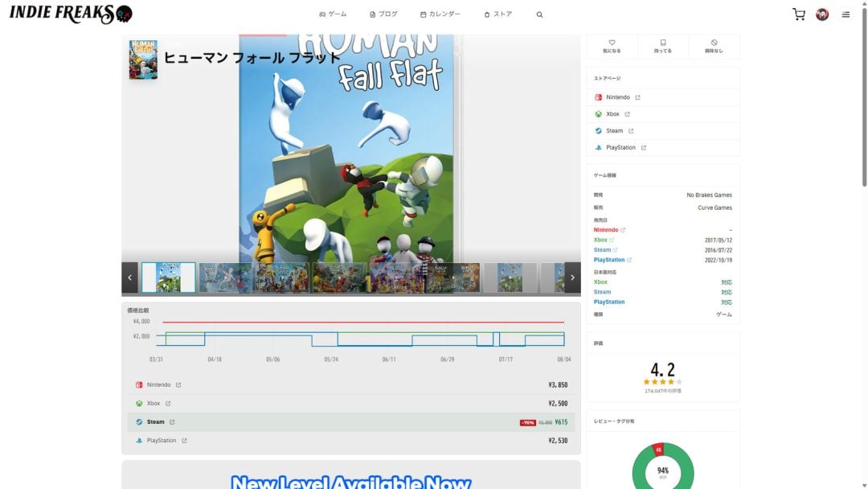
Task: Show next thumbnails with the right arrow
Action: coord(573,277)
